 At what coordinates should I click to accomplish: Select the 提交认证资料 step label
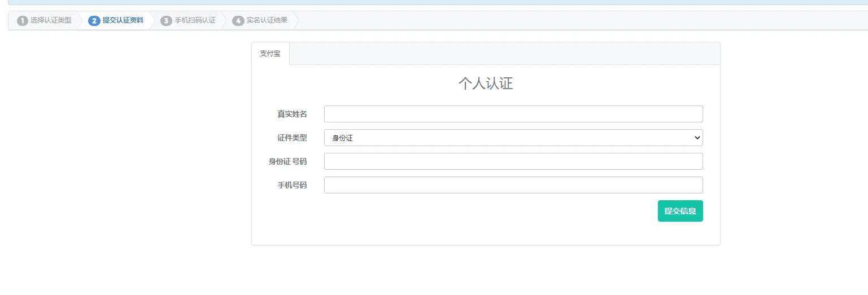click(x=123, y=20)
